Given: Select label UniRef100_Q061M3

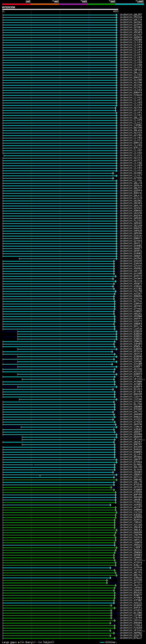Looking at the screenshot, I should pyautogui.click(x=131, y=261).
